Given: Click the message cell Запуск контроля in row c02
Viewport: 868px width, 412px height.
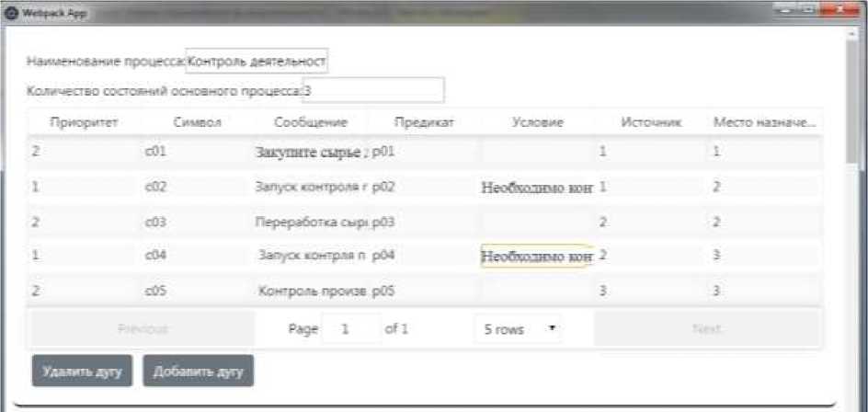Looking at the screenshot, I should click(x=311, y=188).
